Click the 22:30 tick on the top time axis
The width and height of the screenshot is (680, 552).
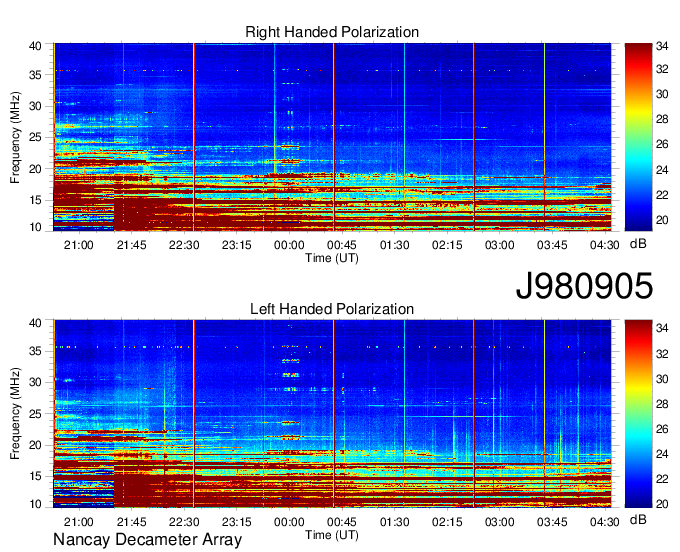(x=184, y=245)
